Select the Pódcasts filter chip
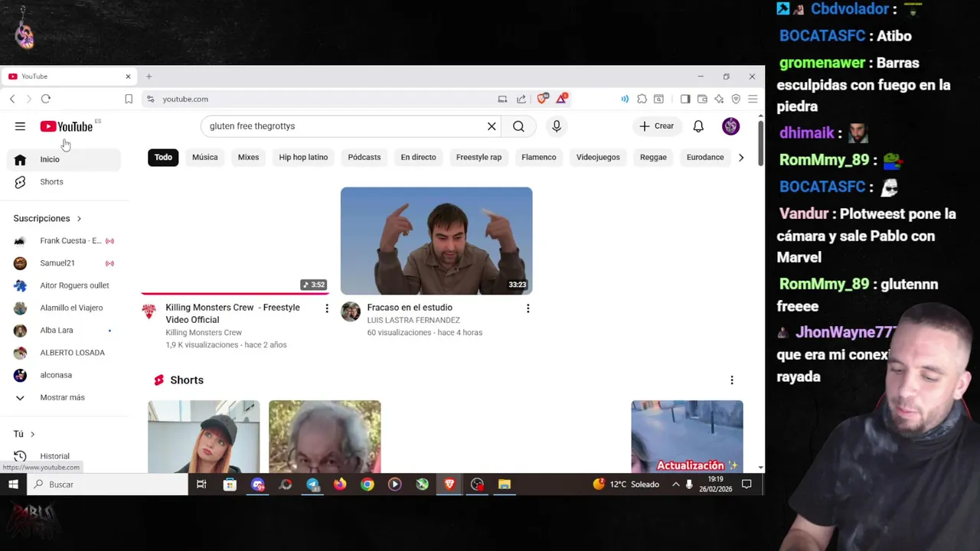This screenshot has height=551, width=980. pos(364,158)
